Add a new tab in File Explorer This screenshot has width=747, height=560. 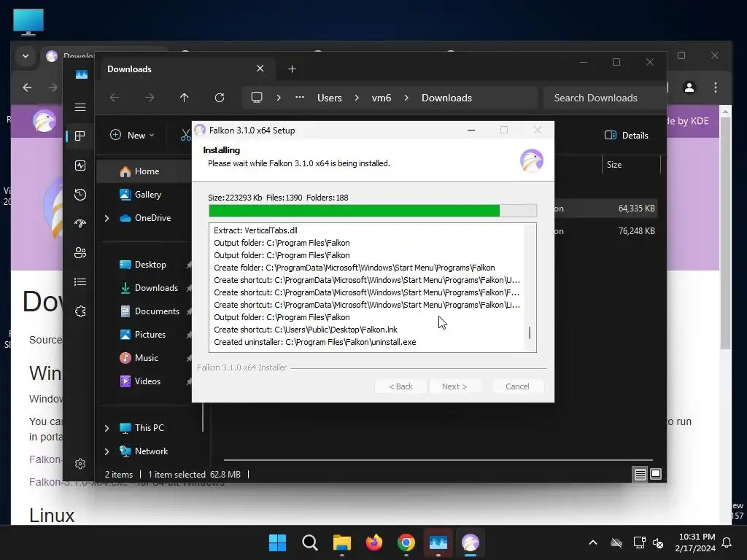(x=292, y=69)
